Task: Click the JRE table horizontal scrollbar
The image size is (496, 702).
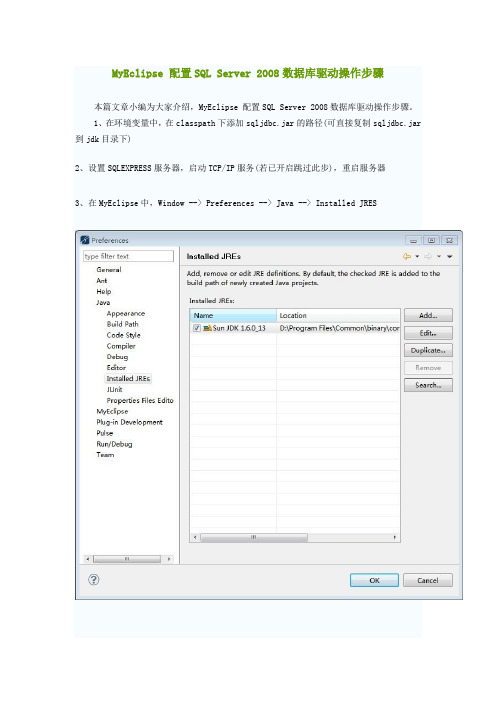Action: click(254, 537)
